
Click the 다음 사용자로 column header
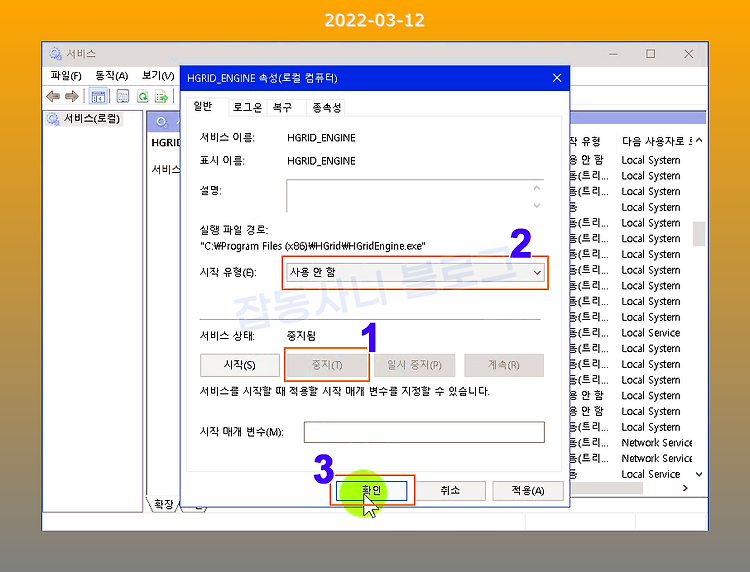656,142
